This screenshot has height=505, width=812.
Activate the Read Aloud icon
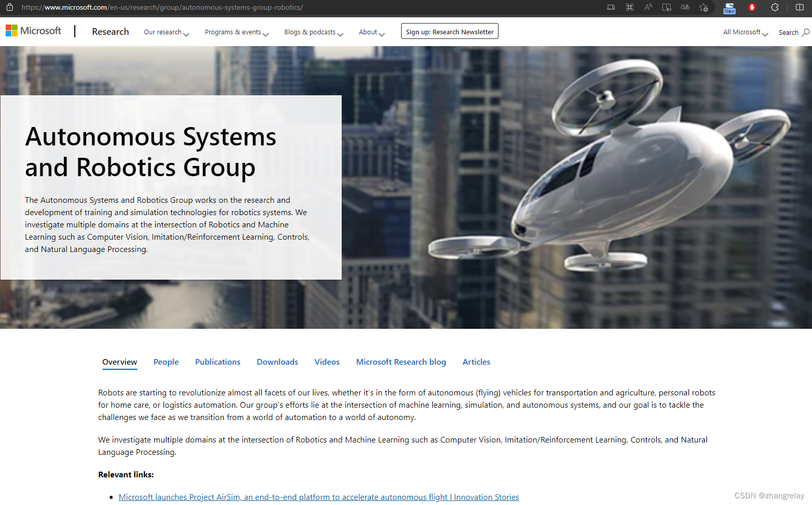tap(648, 7)
